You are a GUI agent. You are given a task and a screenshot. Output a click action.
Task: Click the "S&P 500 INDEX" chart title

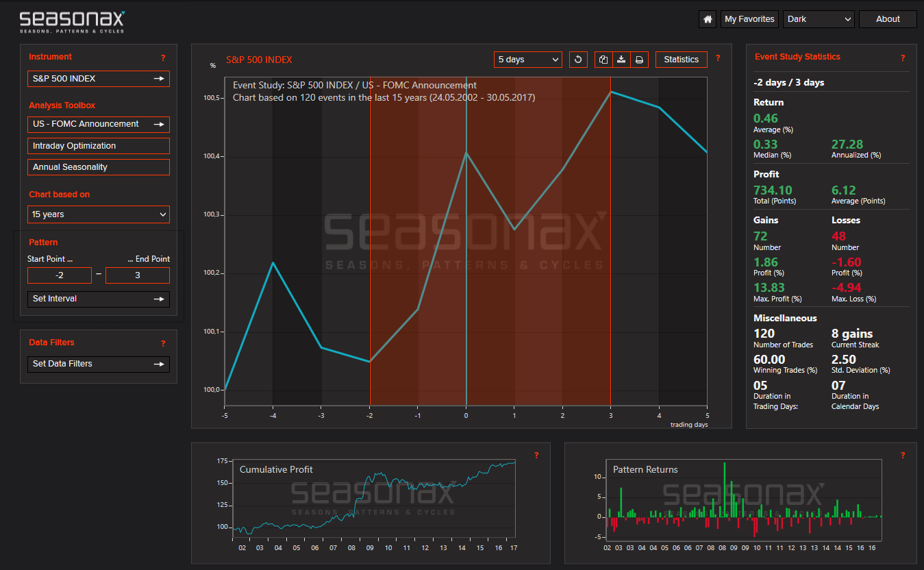(259, 60)
